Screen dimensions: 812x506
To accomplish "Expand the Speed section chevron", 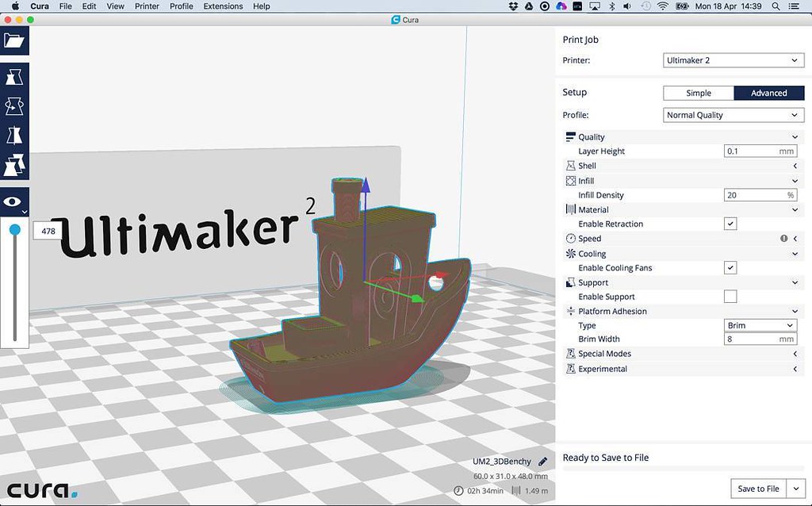I will click(795, 238).
